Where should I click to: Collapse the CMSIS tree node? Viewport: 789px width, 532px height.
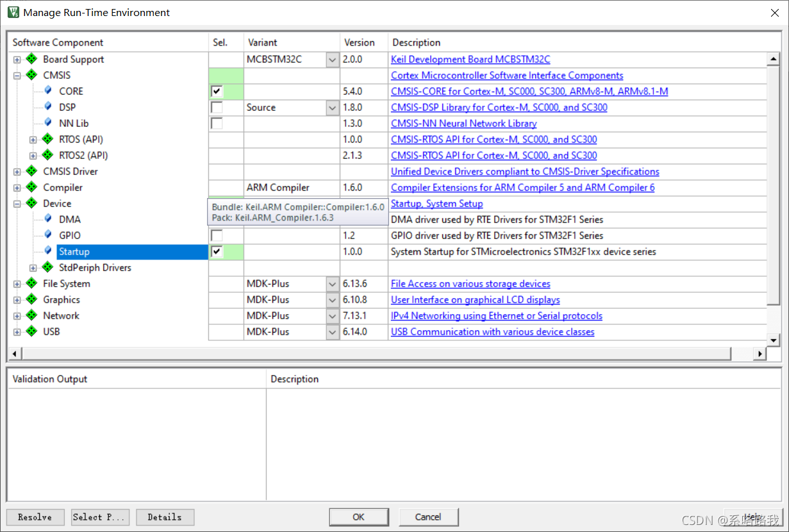[17, 76]
